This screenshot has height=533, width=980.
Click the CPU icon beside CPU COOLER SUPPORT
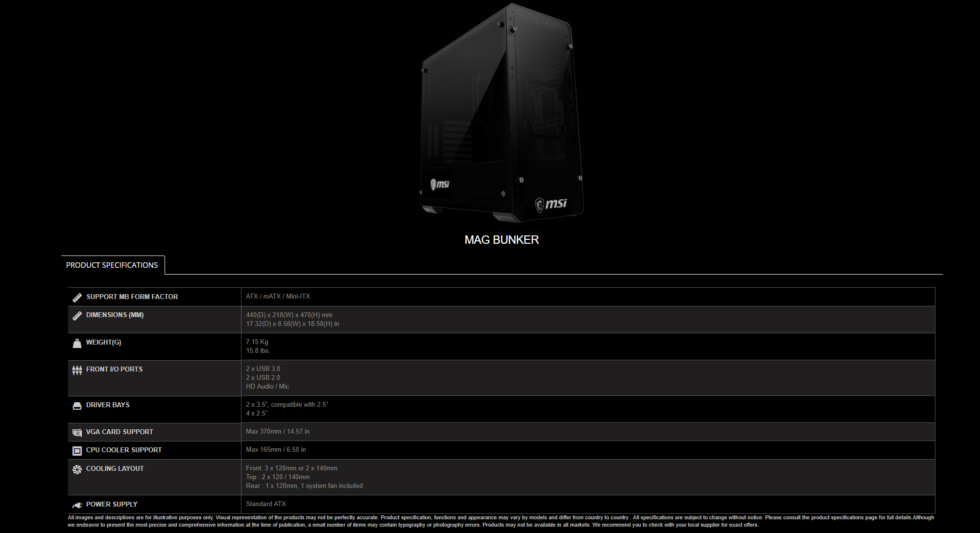(x=77, y=450)
